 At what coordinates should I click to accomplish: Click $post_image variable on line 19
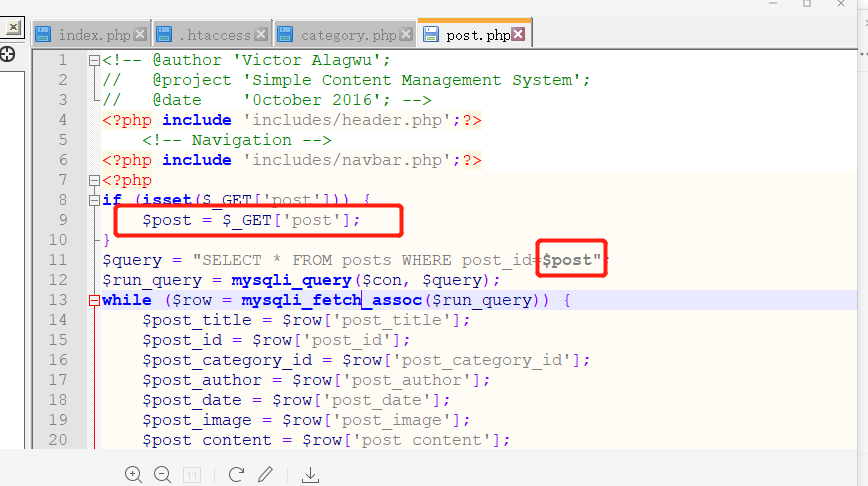197,420
